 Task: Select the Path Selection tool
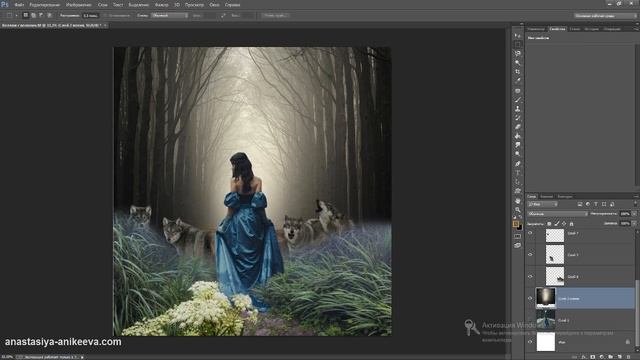click(518, 182)
